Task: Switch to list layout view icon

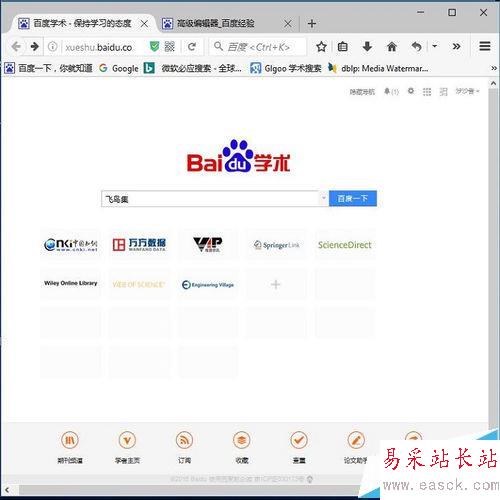Action: (x=443, y=92)
